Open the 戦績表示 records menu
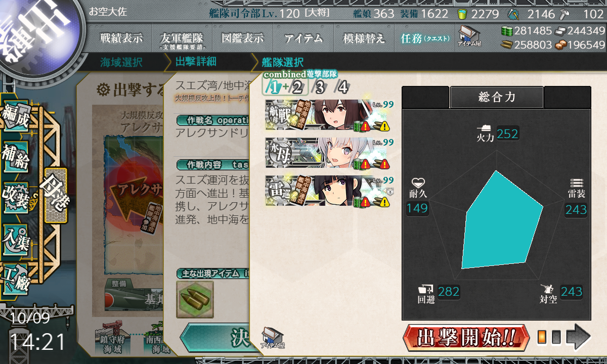This screenshot has width=607, height=364. click(121, 38)
